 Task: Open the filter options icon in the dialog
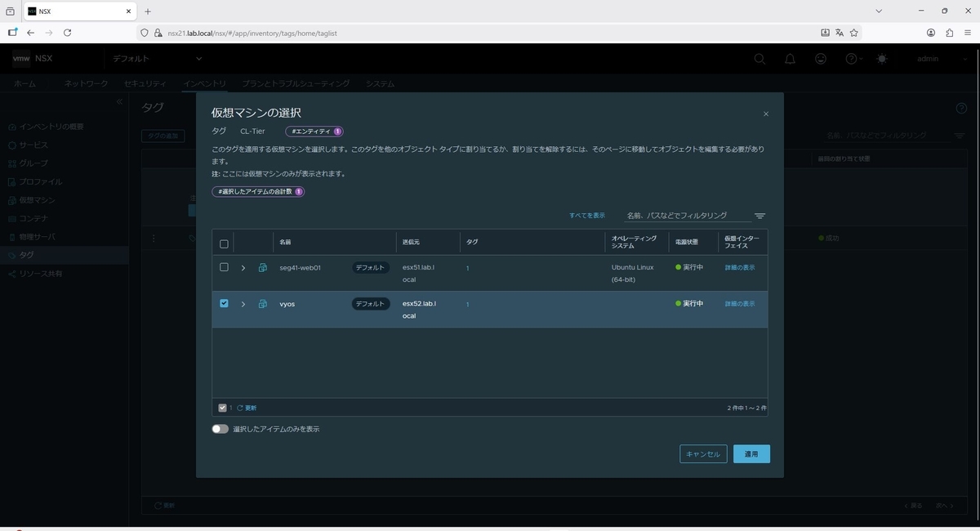(x=759, y=216)
